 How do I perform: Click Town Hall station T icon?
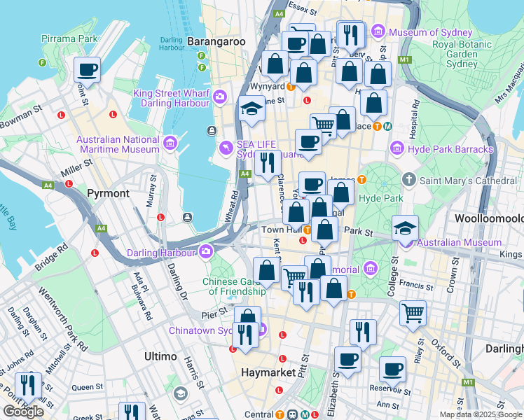click(307, 230)
